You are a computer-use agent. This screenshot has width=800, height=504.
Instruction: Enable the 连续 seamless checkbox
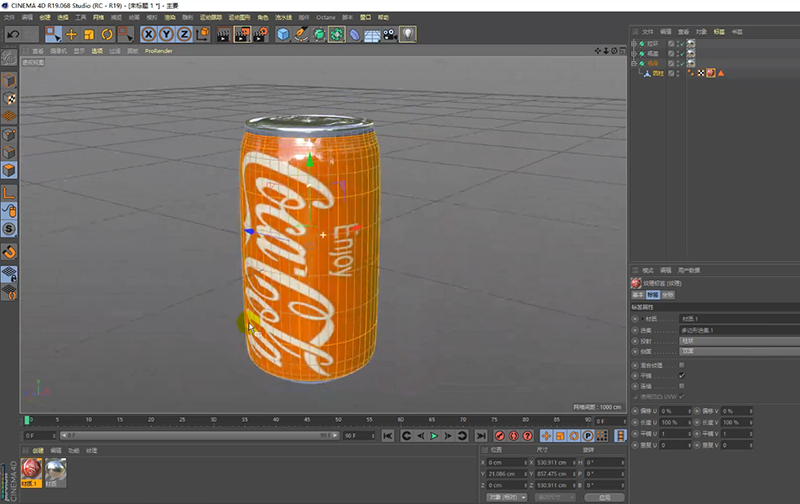point(682,386)
